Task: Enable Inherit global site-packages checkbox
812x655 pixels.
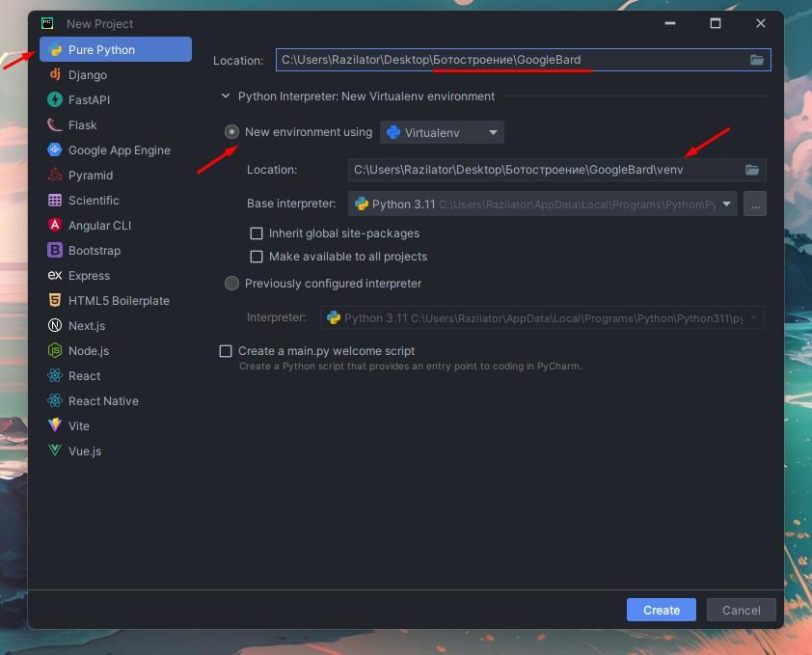Action: click(257, 233)
